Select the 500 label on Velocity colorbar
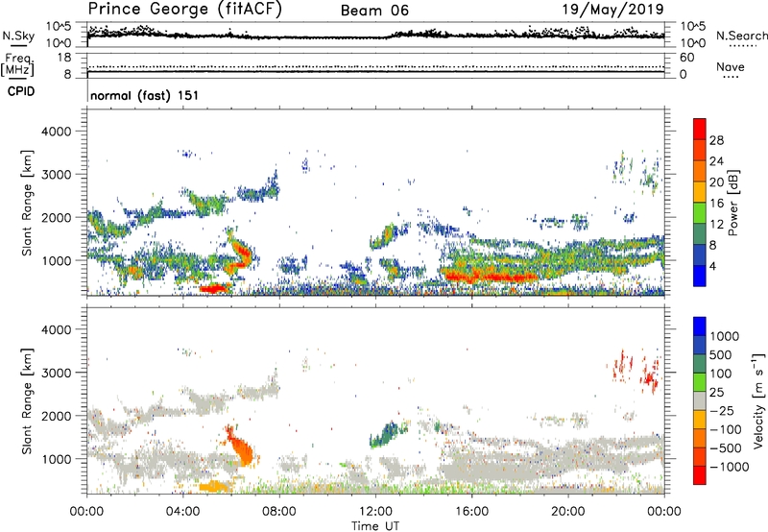 (x=721, y=355)
